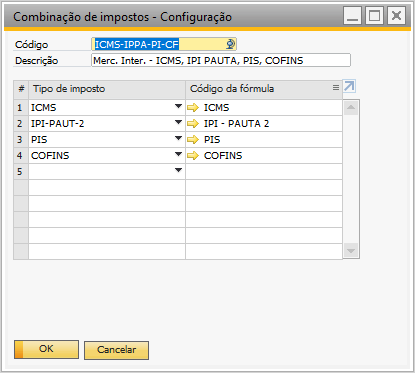
Task: Click the '#' column header
Action: [21, 89]
